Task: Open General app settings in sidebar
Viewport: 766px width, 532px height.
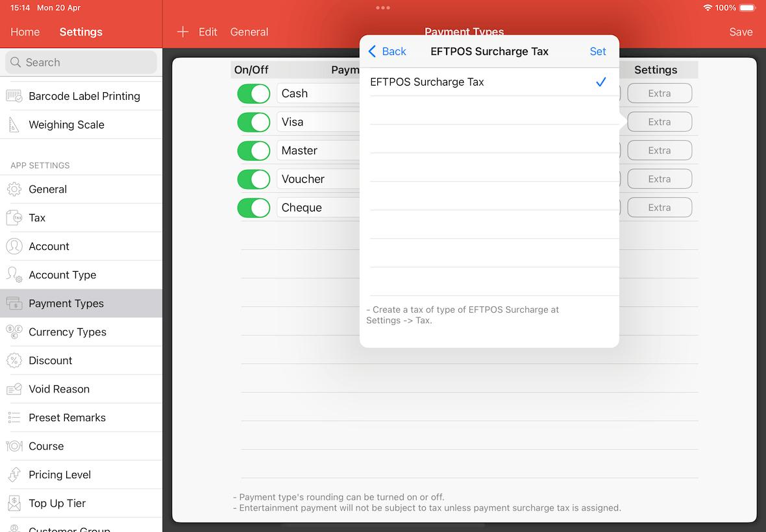Action: pyautogui.click(x=81, y=189)
